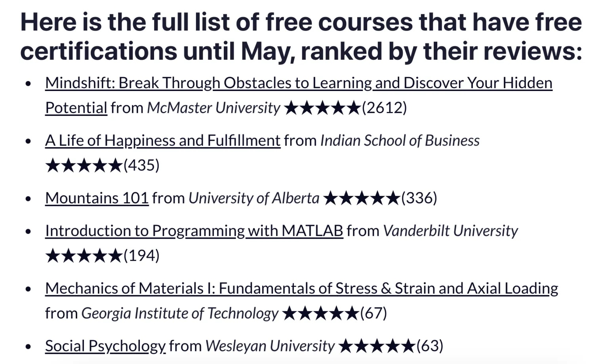Open the Social Psychology course link
Viewport: 602px width, 364px height.
pos(105,346)
